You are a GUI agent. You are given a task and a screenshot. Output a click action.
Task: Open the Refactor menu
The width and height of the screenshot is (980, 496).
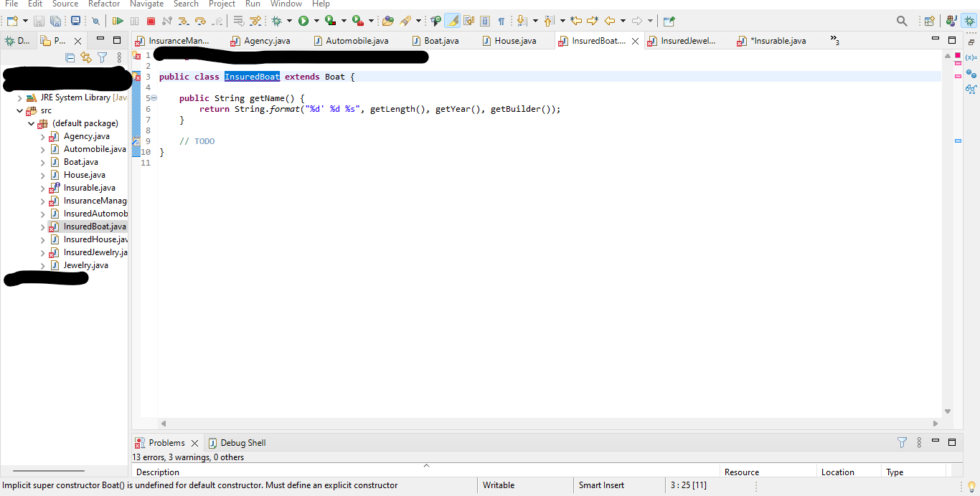(103, 4)
